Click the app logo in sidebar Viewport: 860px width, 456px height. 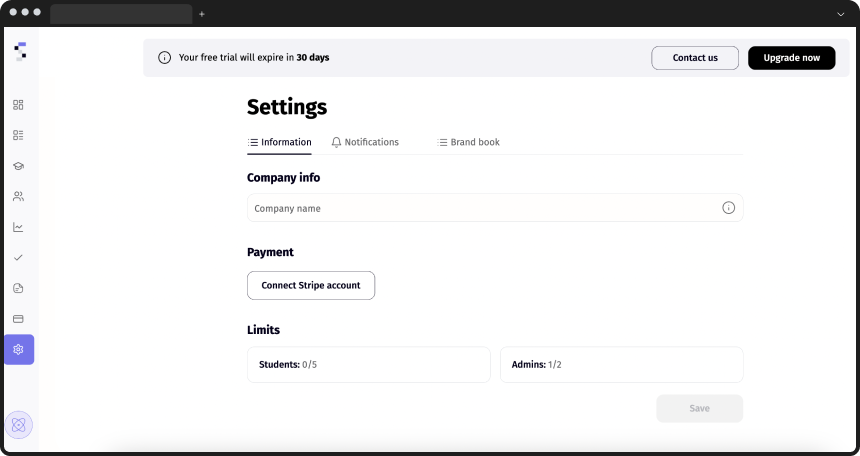[x=20, y=52]
